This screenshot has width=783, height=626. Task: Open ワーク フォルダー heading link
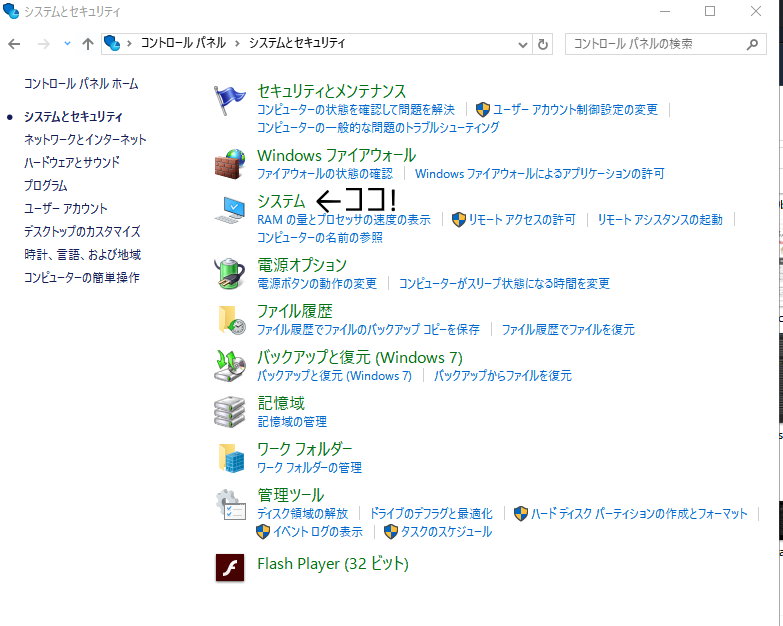305,449
